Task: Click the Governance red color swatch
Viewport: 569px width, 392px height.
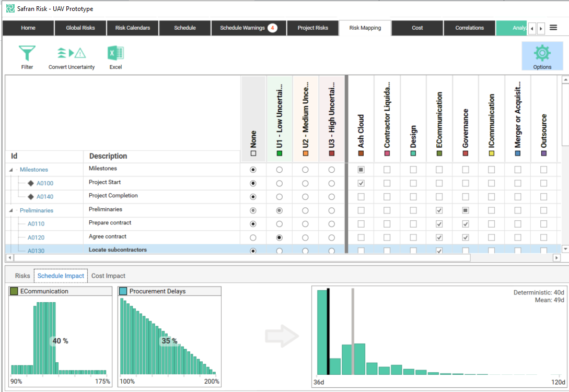Action: (466, 154)
